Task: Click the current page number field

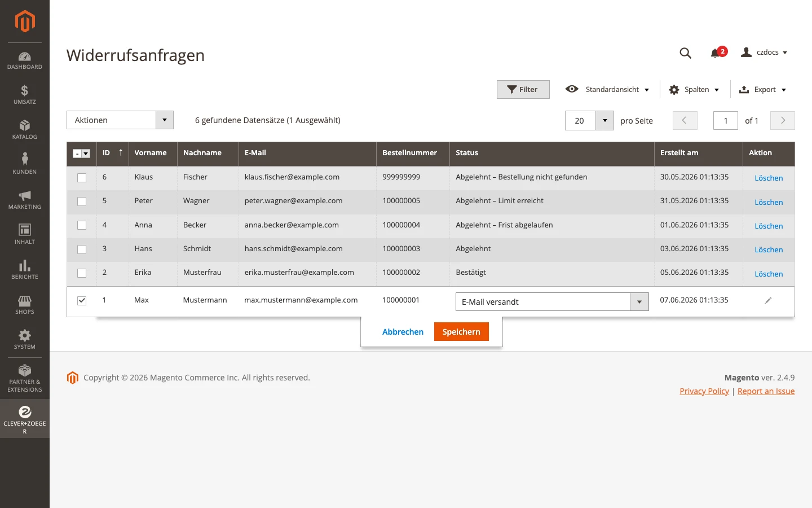Action: tap(726, 120)
